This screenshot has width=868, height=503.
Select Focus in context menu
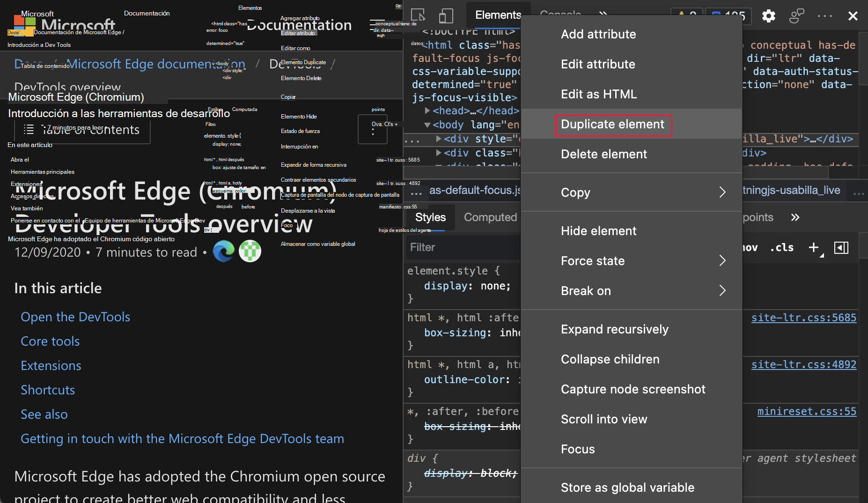[631, 449]
